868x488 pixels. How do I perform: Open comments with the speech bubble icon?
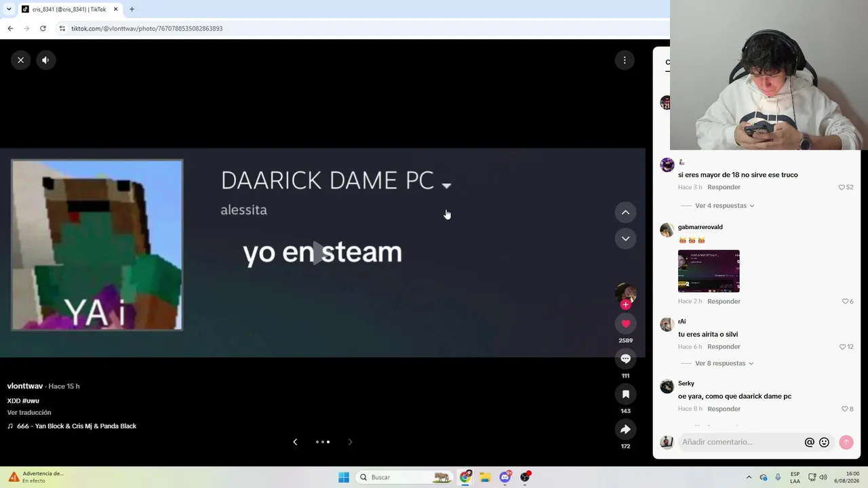[x=625, y=359]
